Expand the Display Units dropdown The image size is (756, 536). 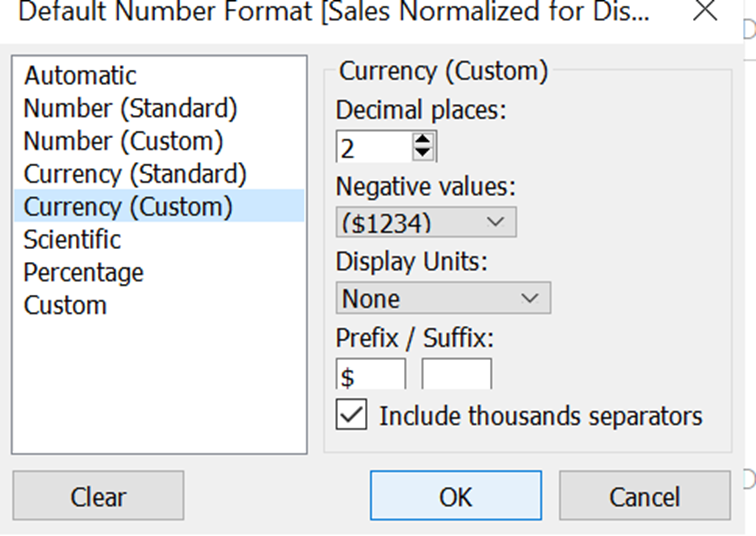tap(443, 298)
